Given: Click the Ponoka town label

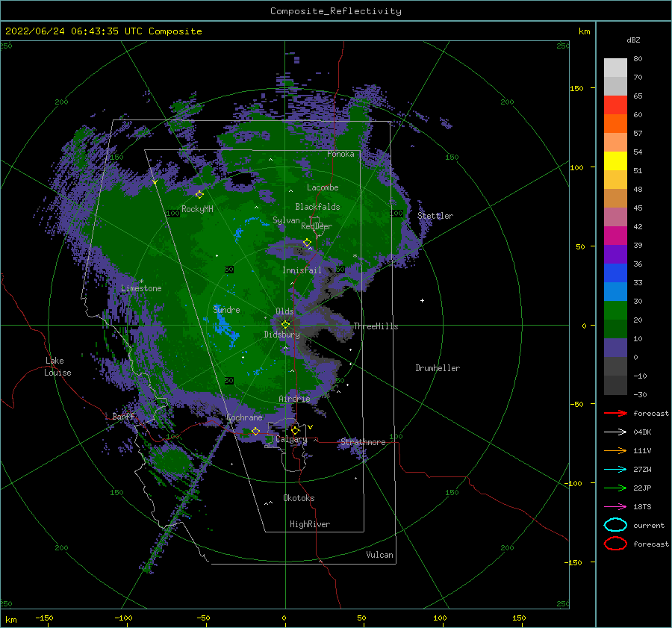Looking at the screenshot, I should [340, 154].
